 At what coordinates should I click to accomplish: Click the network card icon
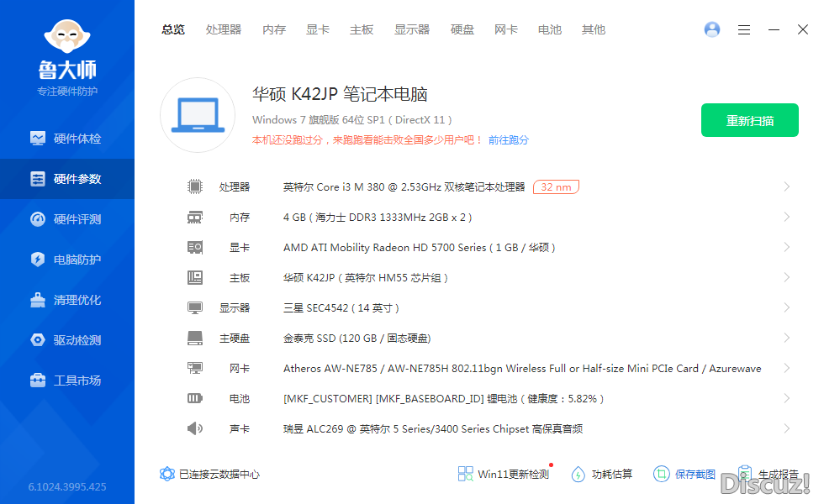195,368
